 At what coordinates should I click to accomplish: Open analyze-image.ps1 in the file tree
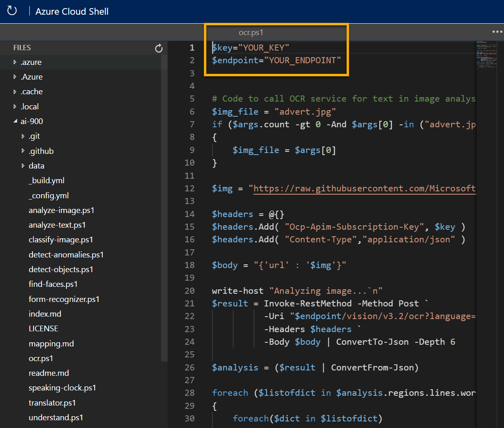[x=61, y=211]
